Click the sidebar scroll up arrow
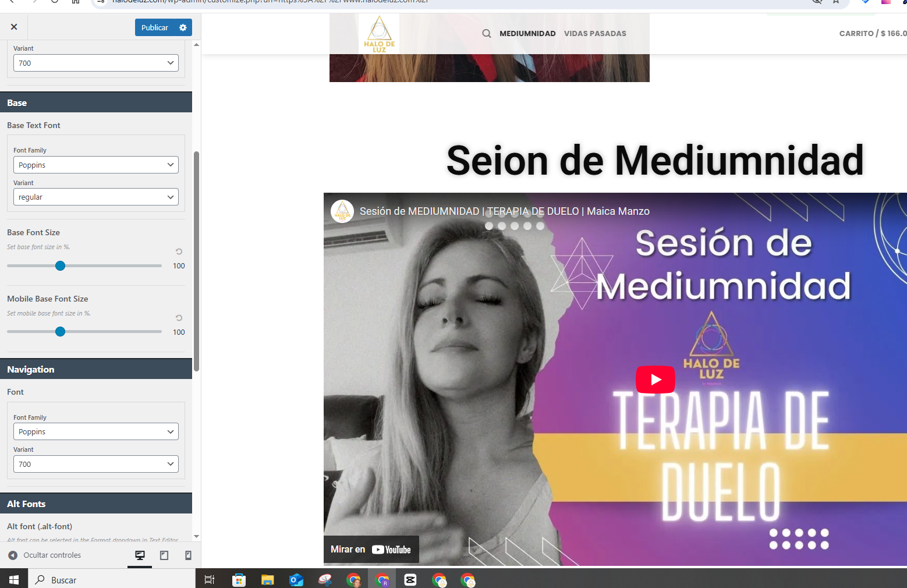907x588 pixels. pyautogui.click(x=196, y=45)
